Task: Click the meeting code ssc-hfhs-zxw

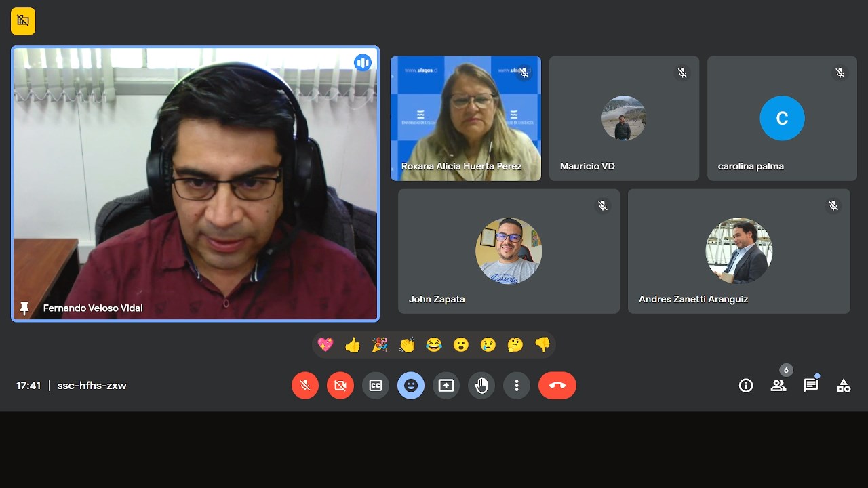Action: [x=92, y=386]
